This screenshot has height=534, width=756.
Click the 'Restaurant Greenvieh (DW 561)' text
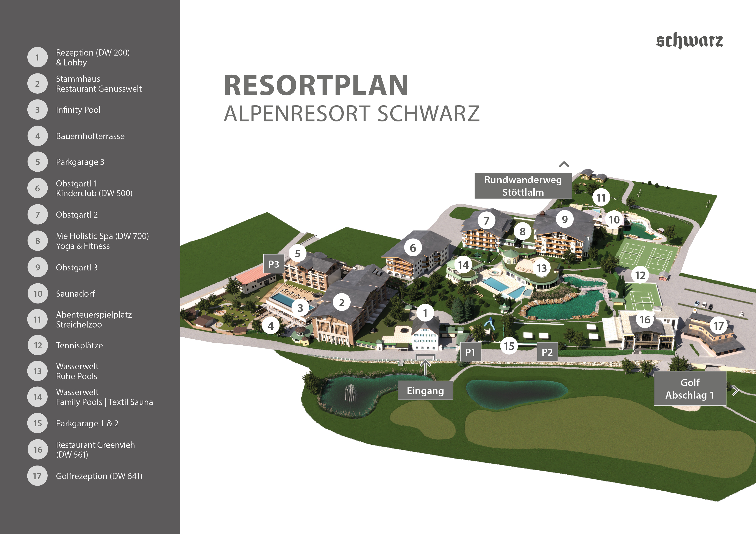pos(95,449)
